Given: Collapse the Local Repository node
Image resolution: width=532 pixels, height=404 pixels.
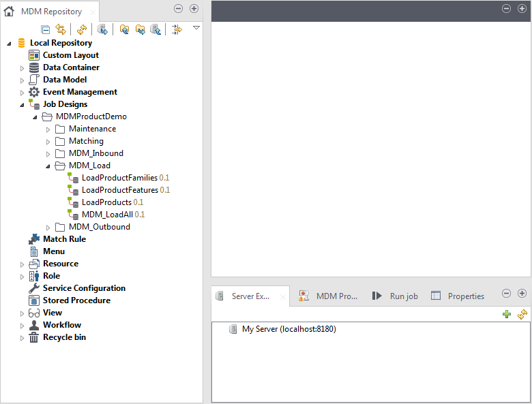Looking at the screenshot, I should click(9, 44).
